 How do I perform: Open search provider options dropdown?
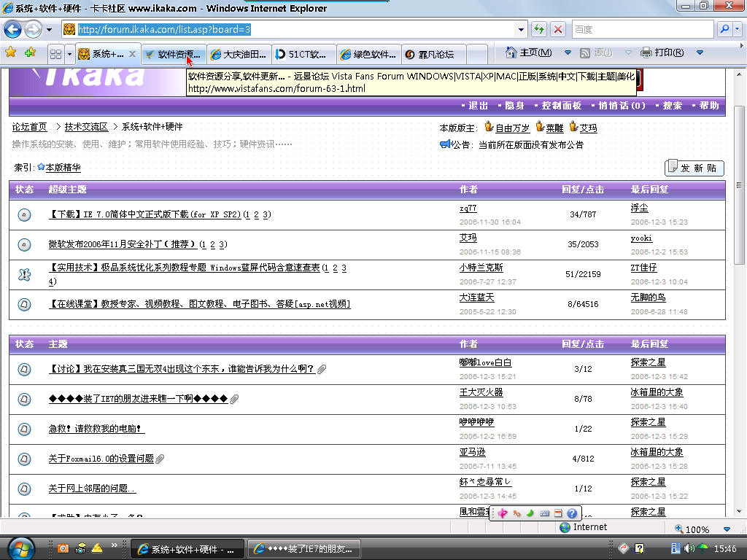click(x=738, y=29)
